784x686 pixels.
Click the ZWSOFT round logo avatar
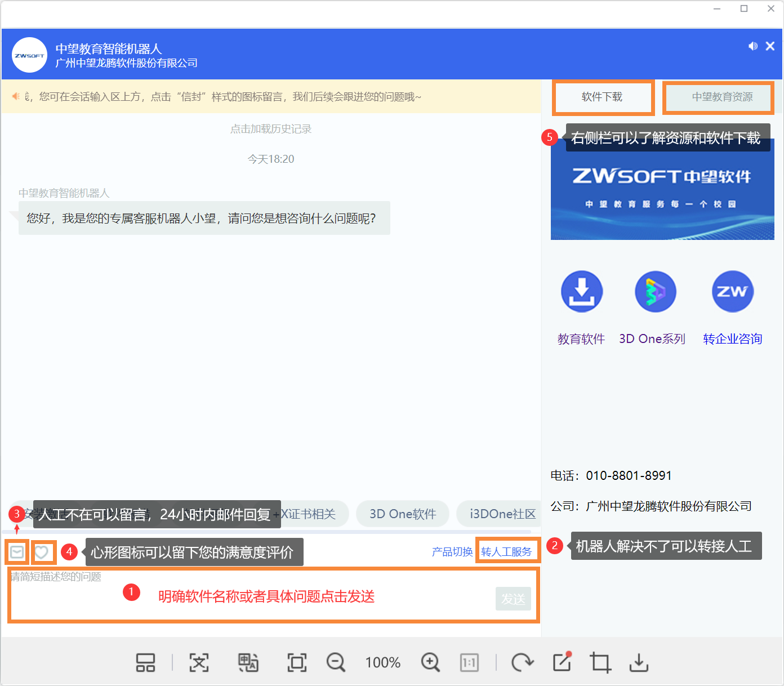29,55
